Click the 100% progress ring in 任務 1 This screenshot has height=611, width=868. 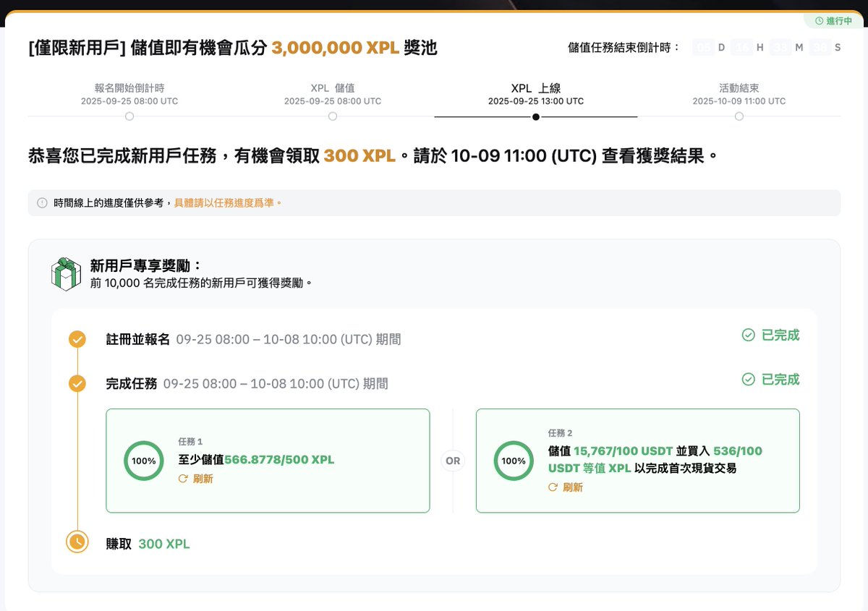point(144,461)
